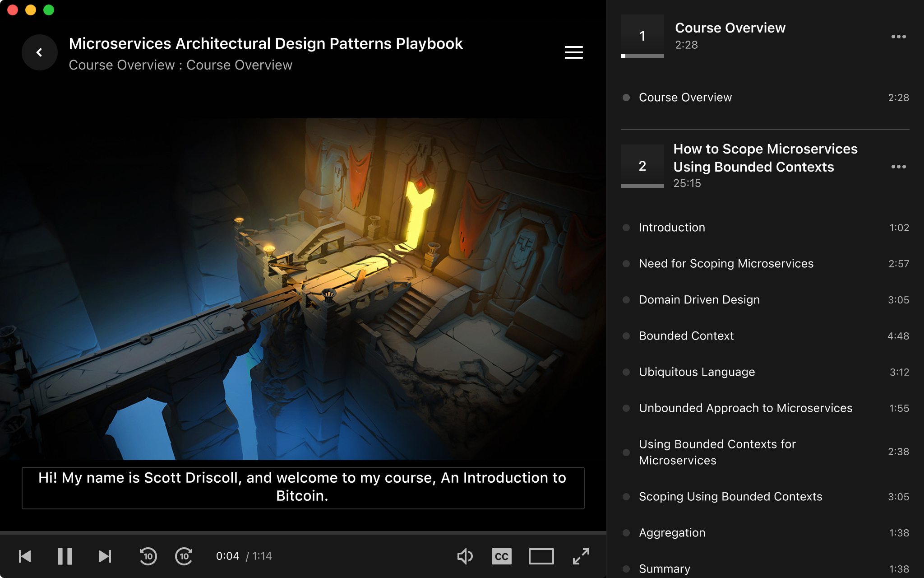Image resolution: width=924 pixels, height=578 pixels.
Task: Go back using the chevron arrow button
Action: [40, 52]
